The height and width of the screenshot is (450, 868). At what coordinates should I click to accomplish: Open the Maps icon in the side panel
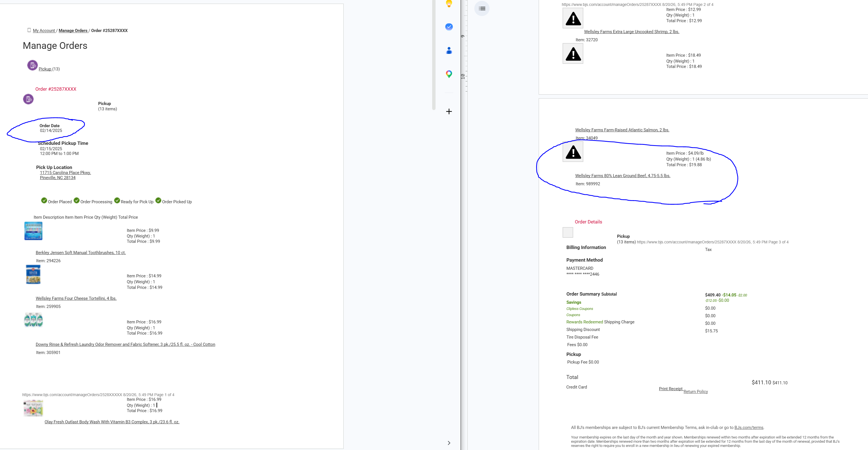pyautogui.click(x=449, y=74)
